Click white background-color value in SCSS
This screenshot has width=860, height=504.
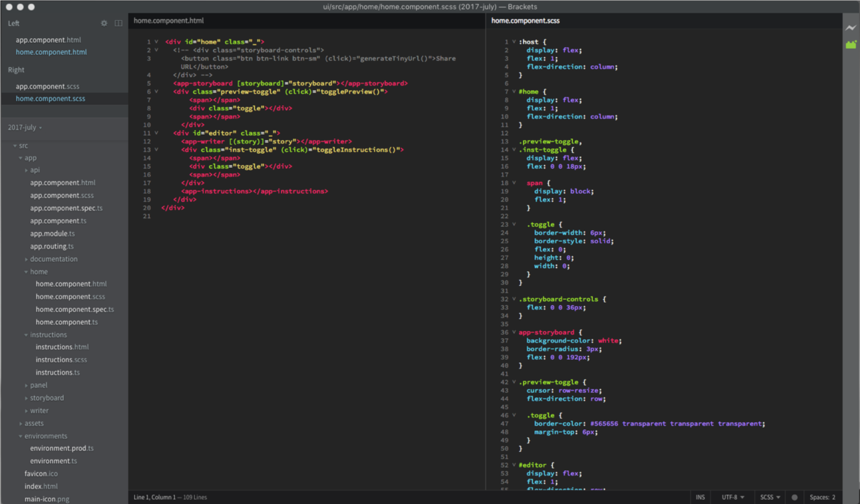click(x=608, y=341)
